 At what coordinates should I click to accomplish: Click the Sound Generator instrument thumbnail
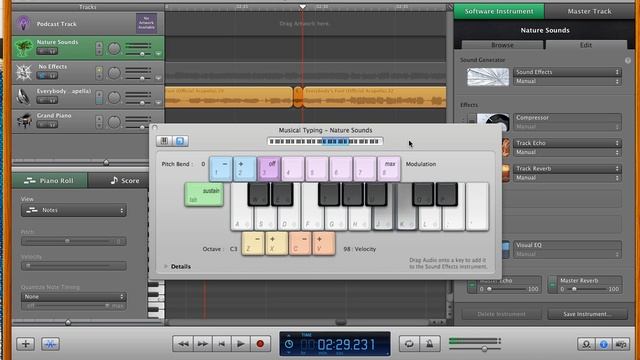pyautogui.click(x=488, y=77)
